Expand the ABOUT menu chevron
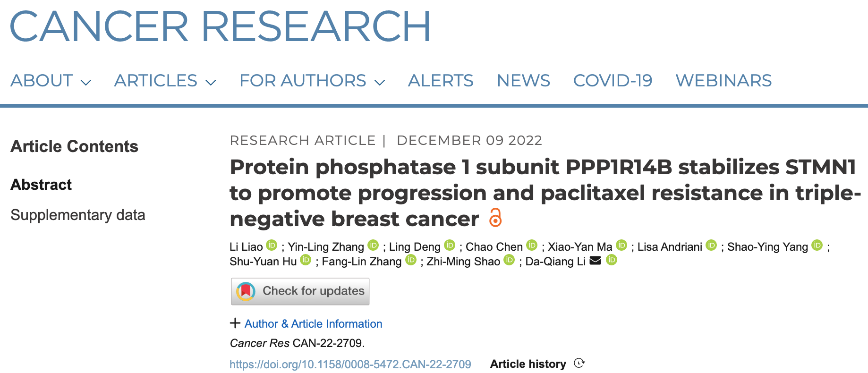 pyautogui.click(x=86, y=83)
